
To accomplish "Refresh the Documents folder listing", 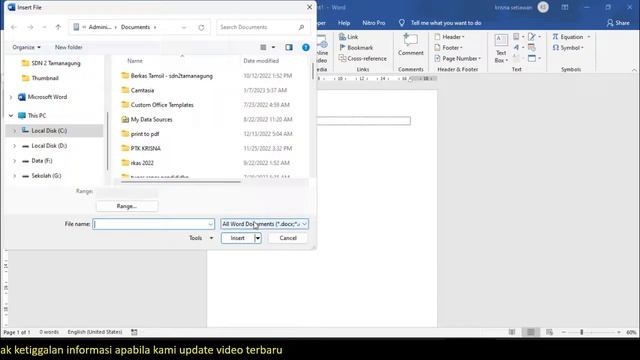I will [x=201, y=27].
